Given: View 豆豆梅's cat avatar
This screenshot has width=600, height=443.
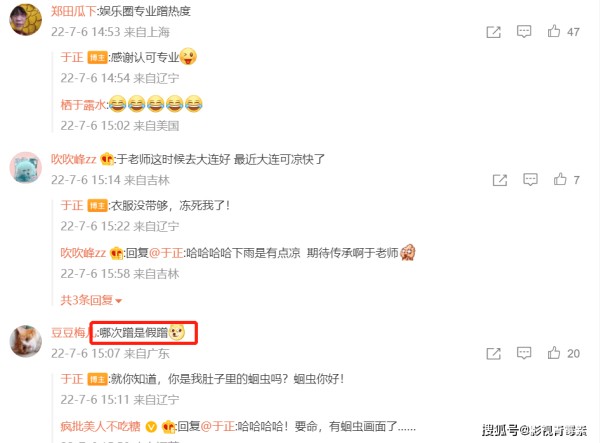Looking at the screenshot, I should (x=26, y=340).
